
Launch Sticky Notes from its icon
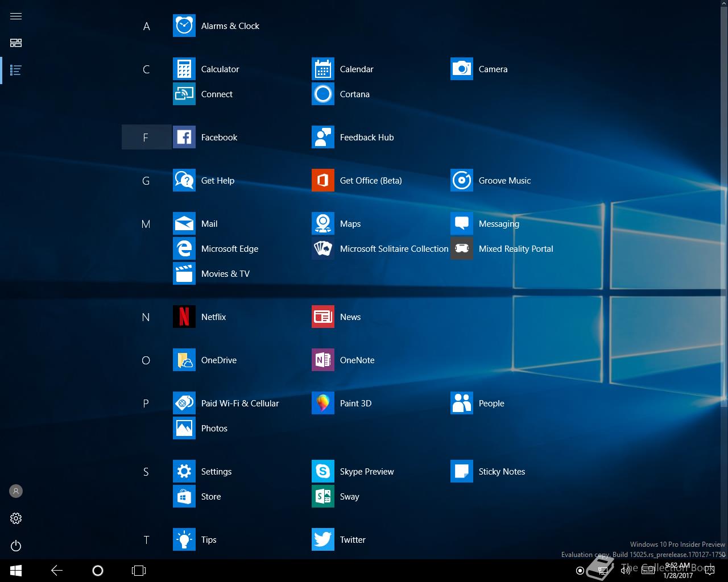pos(462,472)
